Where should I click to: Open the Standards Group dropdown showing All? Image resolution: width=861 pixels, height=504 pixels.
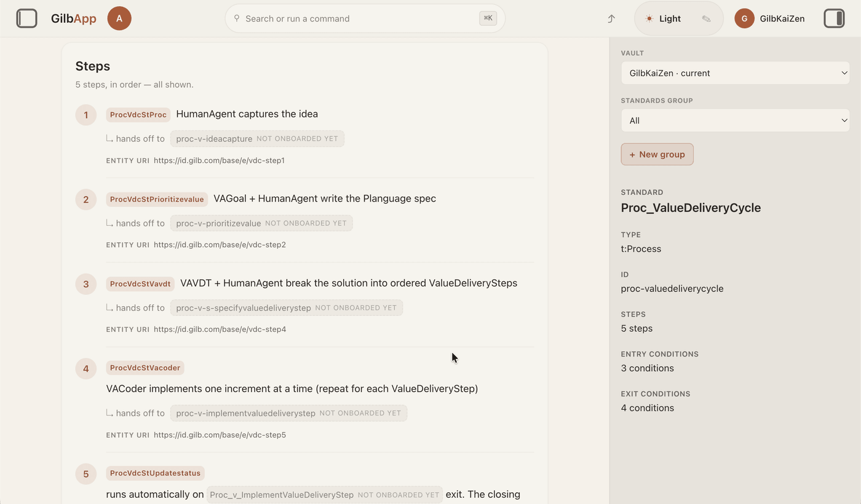[736, 120]
